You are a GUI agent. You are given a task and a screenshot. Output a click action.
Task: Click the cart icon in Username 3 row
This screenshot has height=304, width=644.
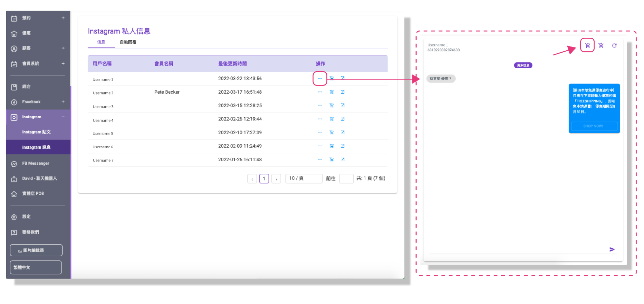coord(332,105)
